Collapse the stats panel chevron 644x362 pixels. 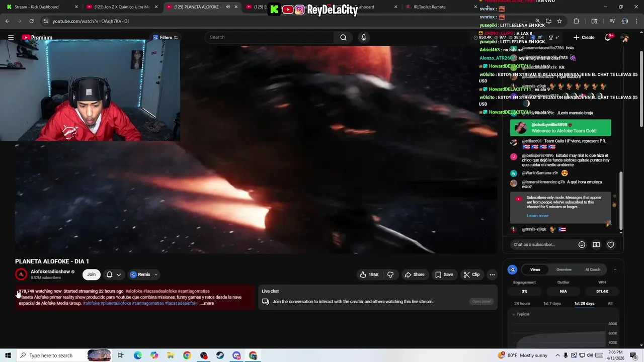tap(615, 269)
